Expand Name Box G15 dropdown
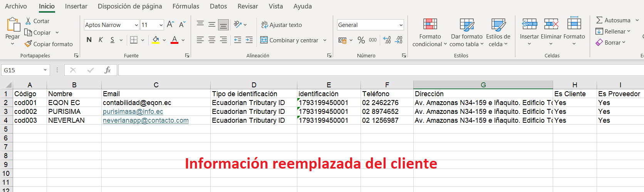Viewport: 644px width, 192px height. 45,70
